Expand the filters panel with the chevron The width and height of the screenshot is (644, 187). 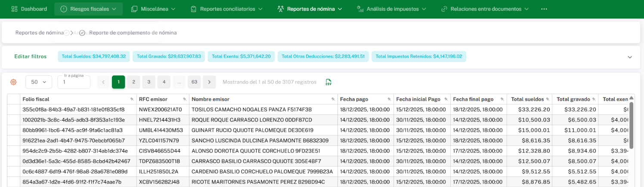[x=629, y=57]
